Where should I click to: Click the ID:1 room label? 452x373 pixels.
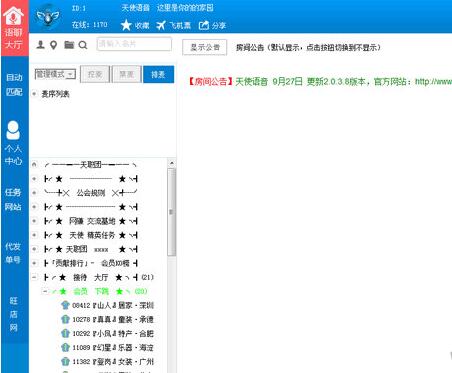click(x=79, y=8)
